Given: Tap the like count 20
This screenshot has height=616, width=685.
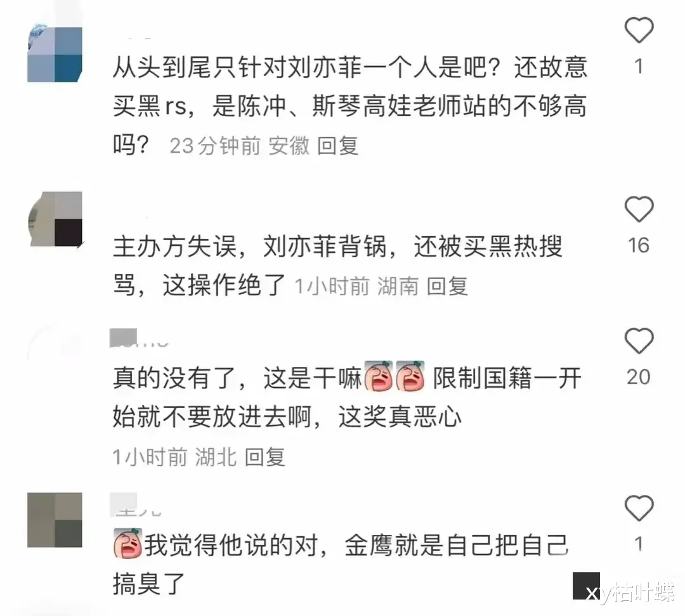Looking at the screenshot, I should (638, 377).
